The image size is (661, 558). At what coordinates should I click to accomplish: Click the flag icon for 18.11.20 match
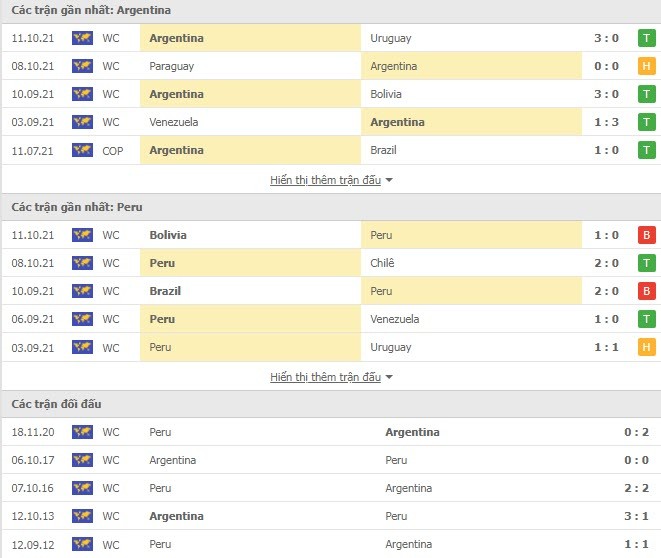(x=82, y=432)
